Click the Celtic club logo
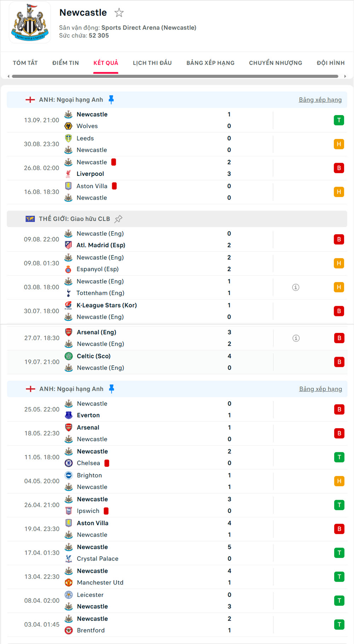354x644 pixels. point(69,356)
